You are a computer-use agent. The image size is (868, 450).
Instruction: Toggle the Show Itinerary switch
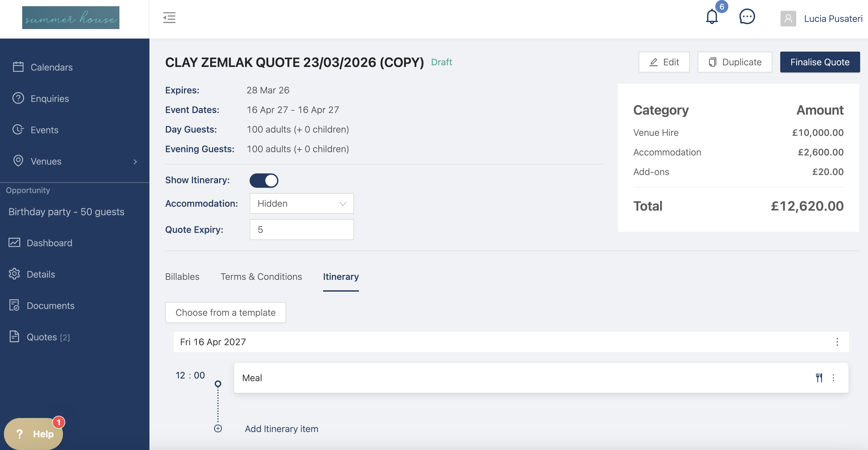pyautogui.click(x=264, y=181)
